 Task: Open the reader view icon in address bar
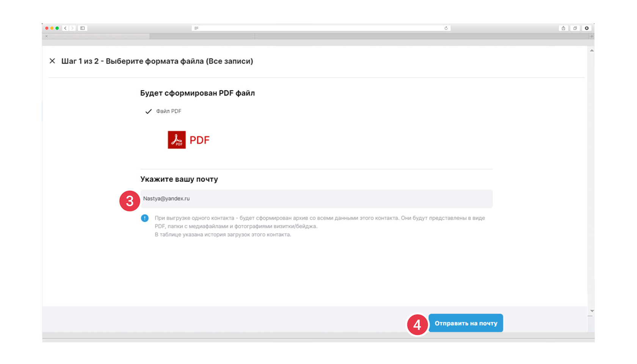click(196, 28)
